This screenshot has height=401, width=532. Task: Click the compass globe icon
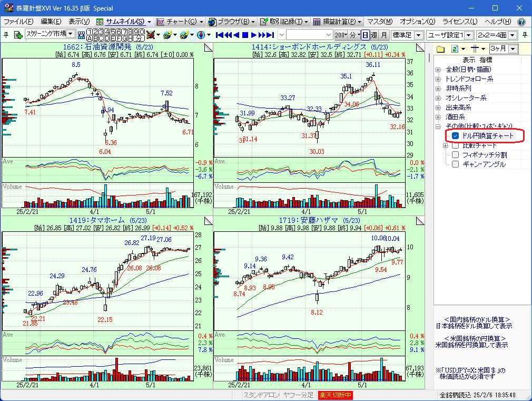click(201, 35)
